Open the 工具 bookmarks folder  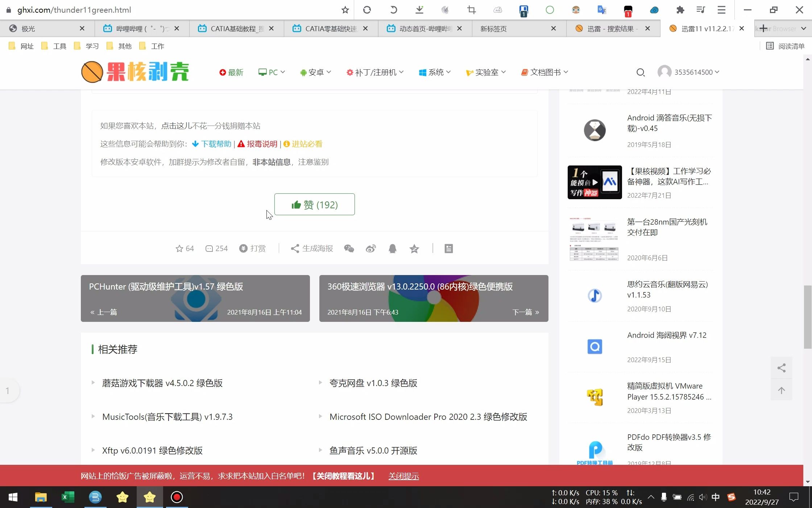54,46
